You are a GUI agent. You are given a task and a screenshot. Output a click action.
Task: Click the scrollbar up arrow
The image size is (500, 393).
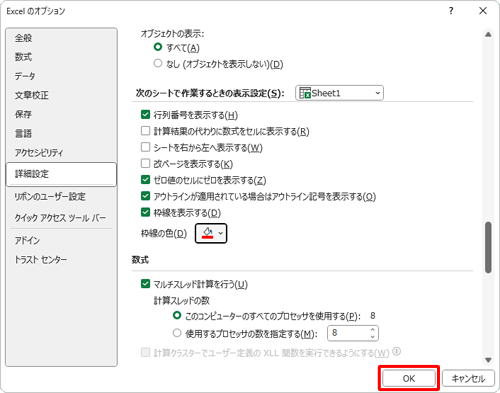point(488,34)
